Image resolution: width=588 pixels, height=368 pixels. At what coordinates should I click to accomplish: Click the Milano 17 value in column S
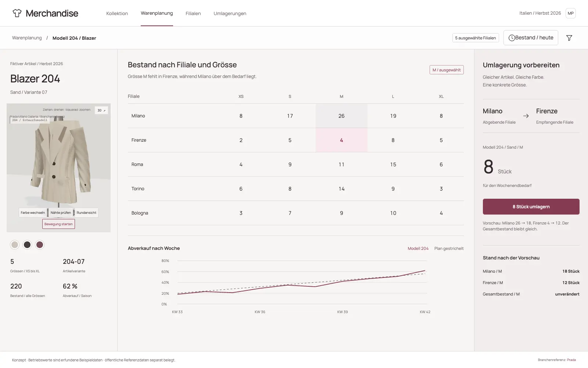click(x=290, y=116)
